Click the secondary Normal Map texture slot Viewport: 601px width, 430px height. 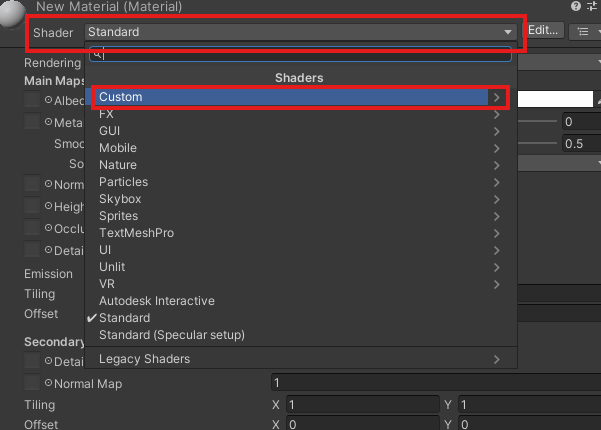pos(32,383)
